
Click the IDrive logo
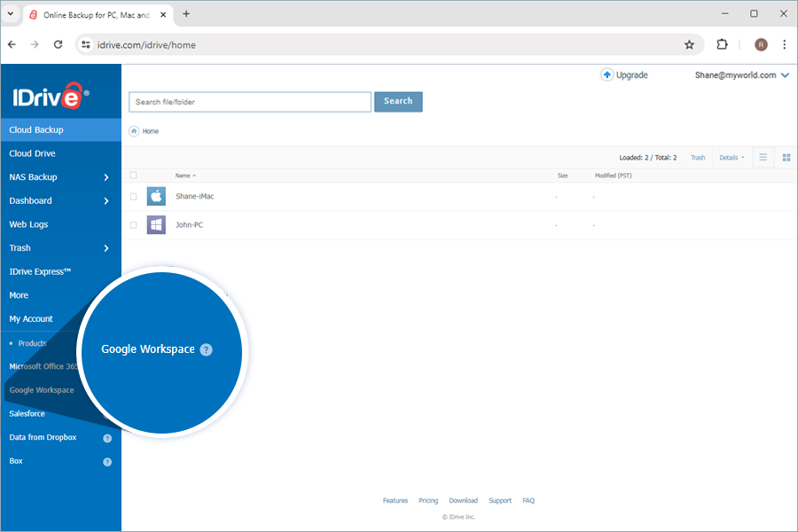(51, 96)
